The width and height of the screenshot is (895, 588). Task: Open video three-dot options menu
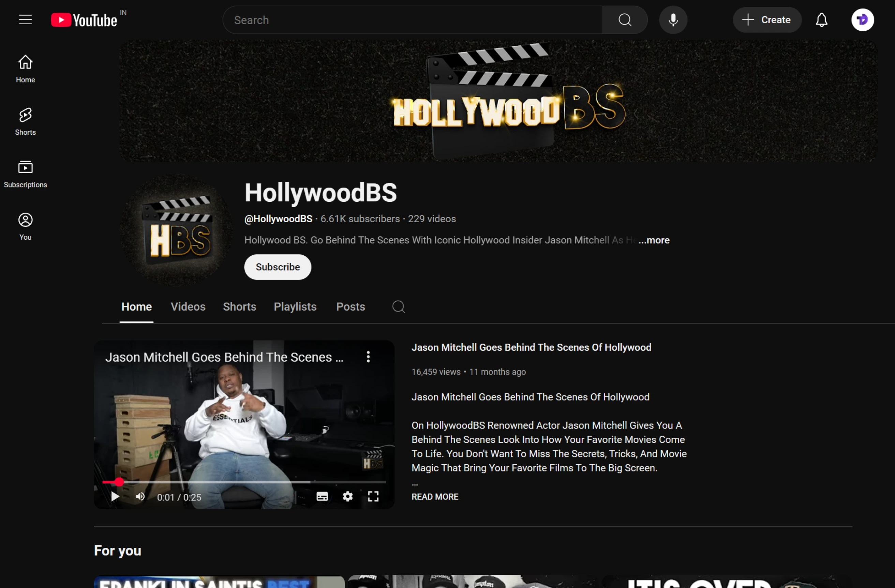[x=368, y=357]
